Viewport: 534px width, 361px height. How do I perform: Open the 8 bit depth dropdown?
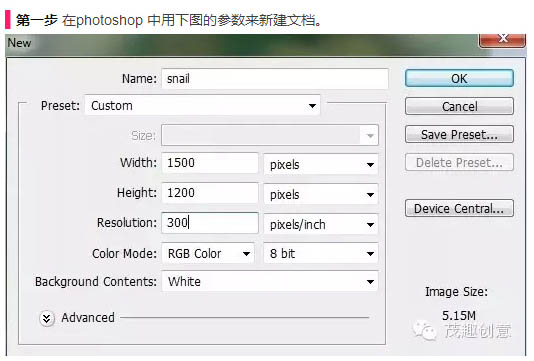[x=321, y=253]
